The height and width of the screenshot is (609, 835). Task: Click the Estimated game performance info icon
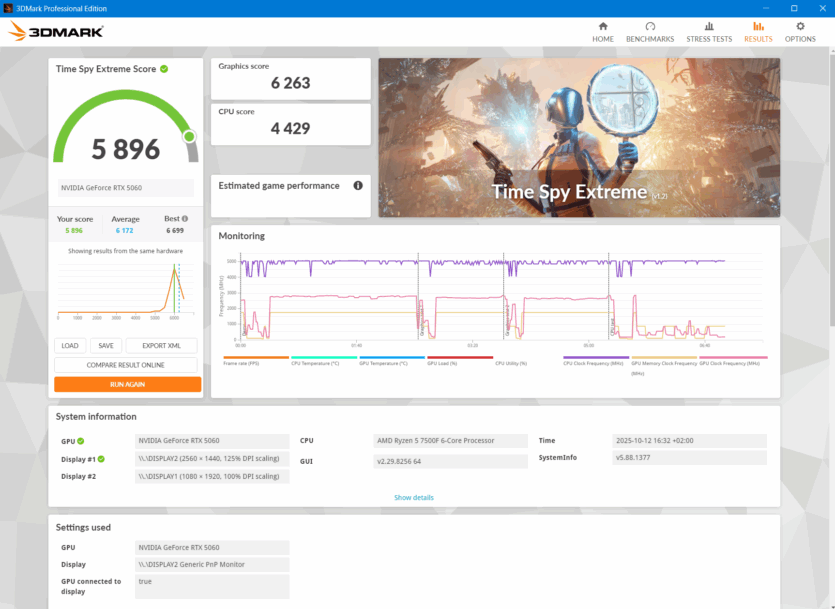357,186
